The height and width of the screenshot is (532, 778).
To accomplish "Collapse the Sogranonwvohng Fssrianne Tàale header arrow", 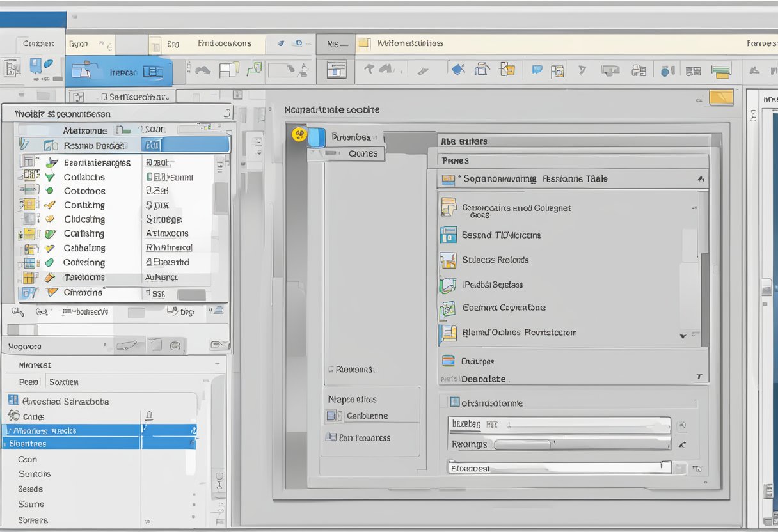I will pos(701,179).
